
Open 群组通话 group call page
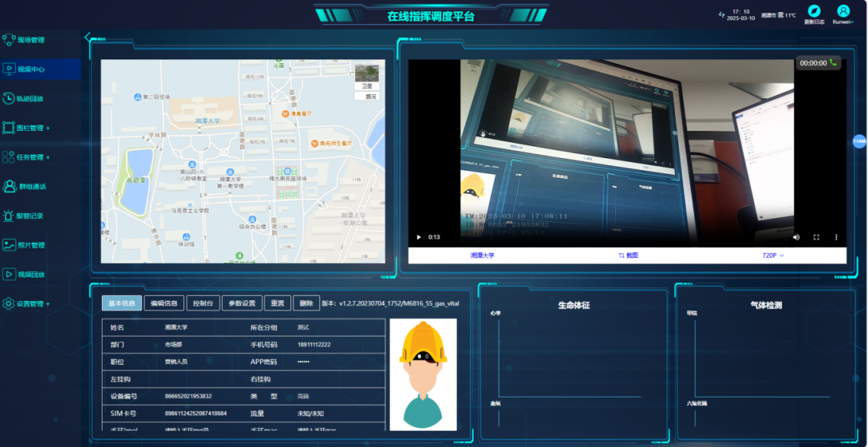click(x=31, y=186)
